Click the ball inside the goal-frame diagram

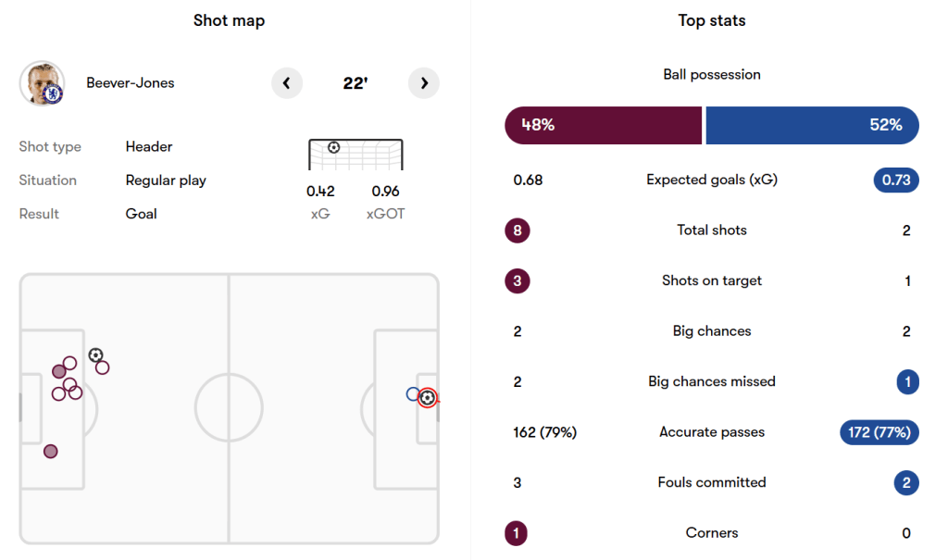tap(333, 147)
